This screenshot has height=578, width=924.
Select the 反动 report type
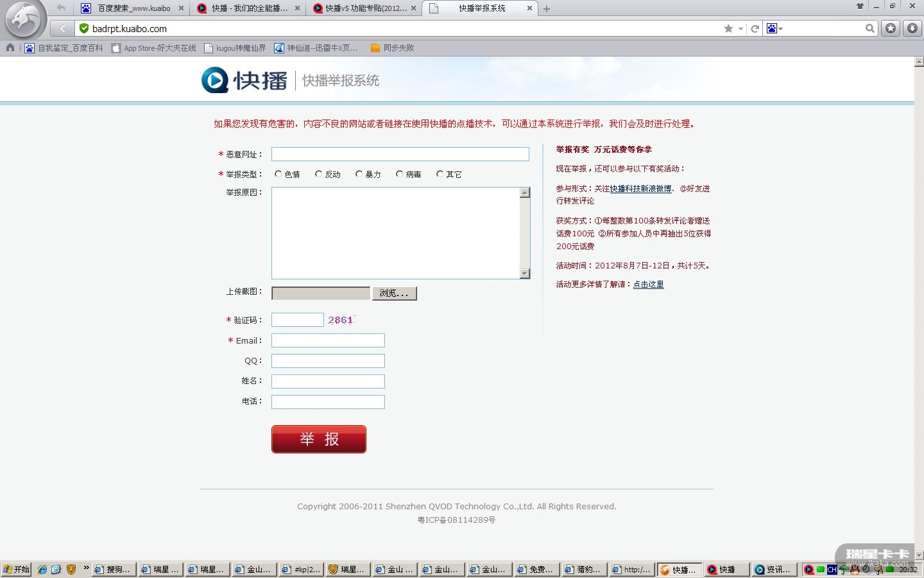tap(318, 174)
